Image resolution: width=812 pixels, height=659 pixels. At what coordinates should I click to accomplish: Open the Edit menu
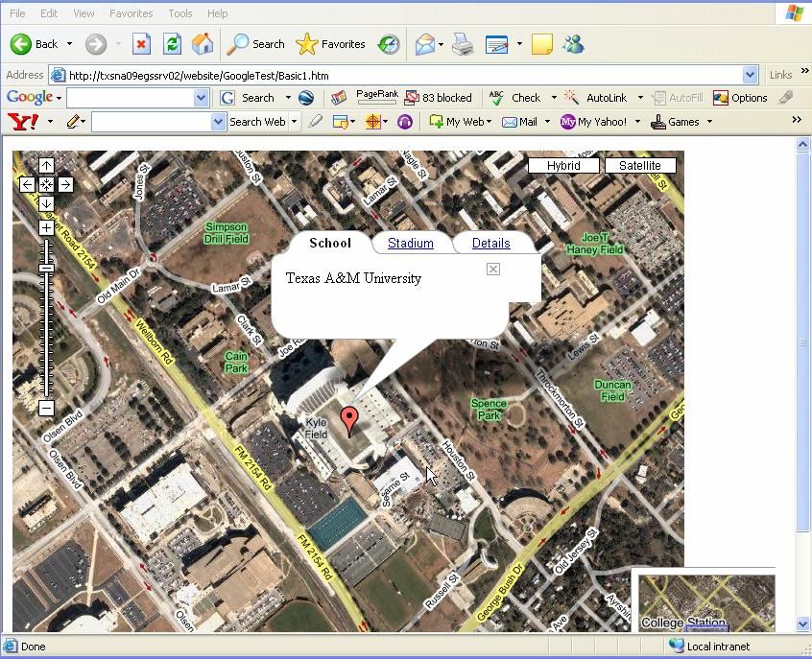[x=49, y=13]
